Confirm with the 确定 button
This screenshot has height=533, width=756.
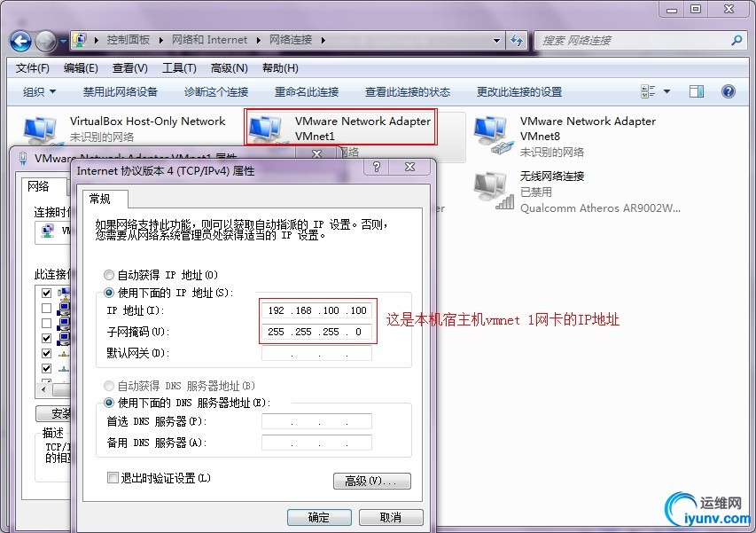(x=319, y=518)
